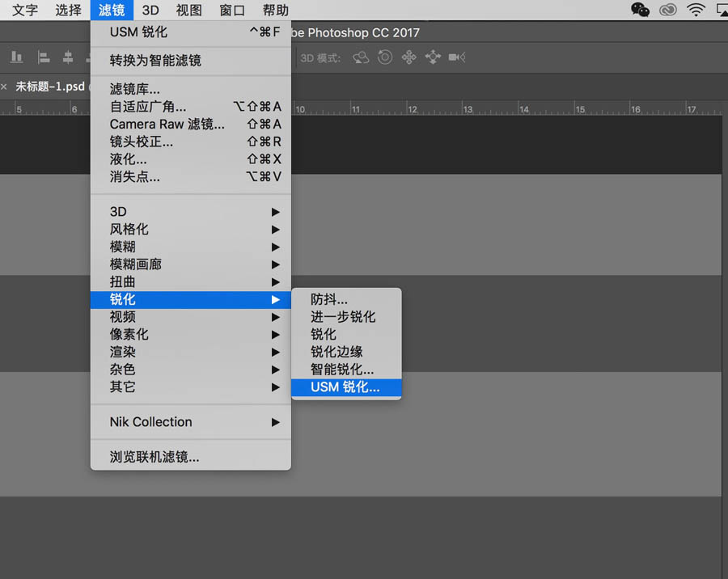Viewport: 728px width, 579px height.
Task: Switch to the 未标题-1.psd document tab
Action: [x=49, y=86]
